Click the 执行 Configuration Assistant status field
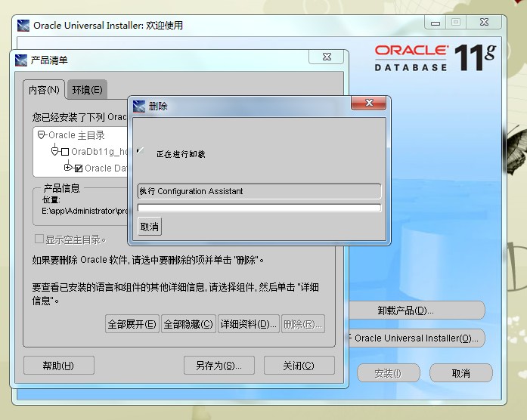This screenshot has height=420, width=527. pyautogui.click(x=259, y=191)
